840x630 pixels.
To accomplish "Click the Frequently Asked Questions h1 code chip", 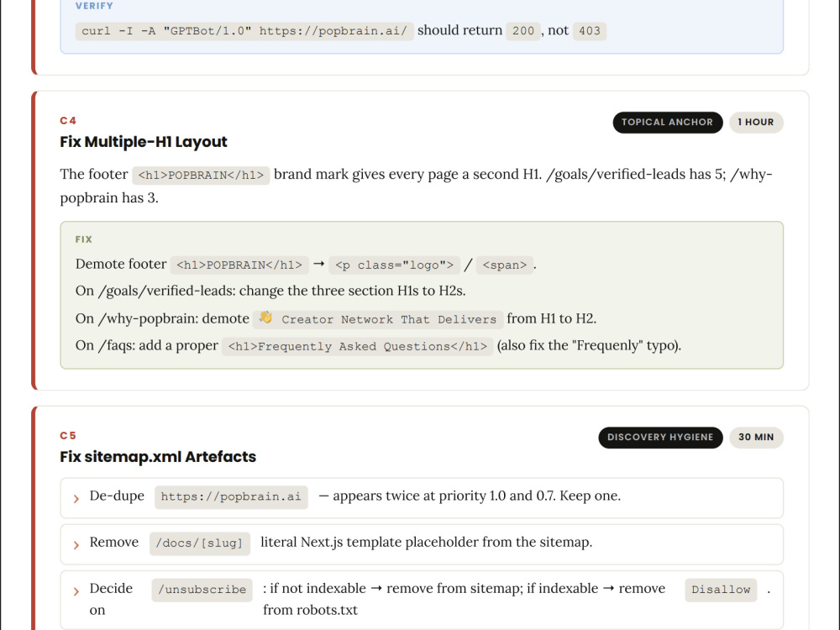I will pos(357,346).
